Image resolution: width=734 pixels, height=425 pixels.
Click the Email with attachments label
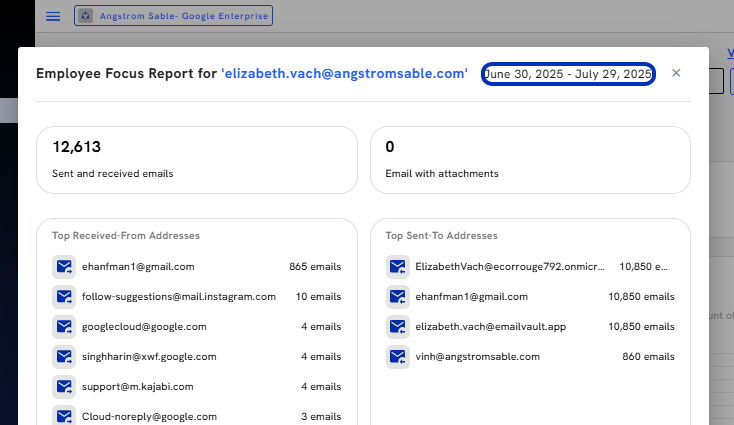coord(442,174)
